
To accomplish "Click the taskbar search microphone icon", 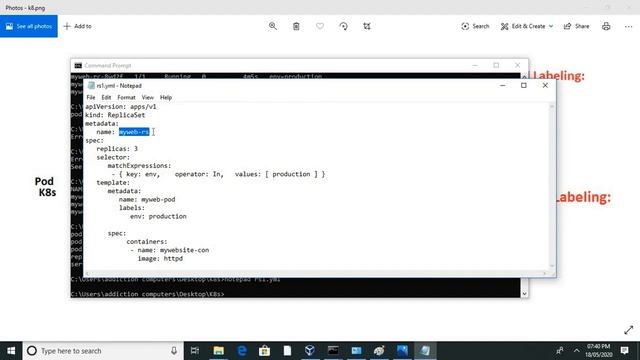I will point(174,351).
